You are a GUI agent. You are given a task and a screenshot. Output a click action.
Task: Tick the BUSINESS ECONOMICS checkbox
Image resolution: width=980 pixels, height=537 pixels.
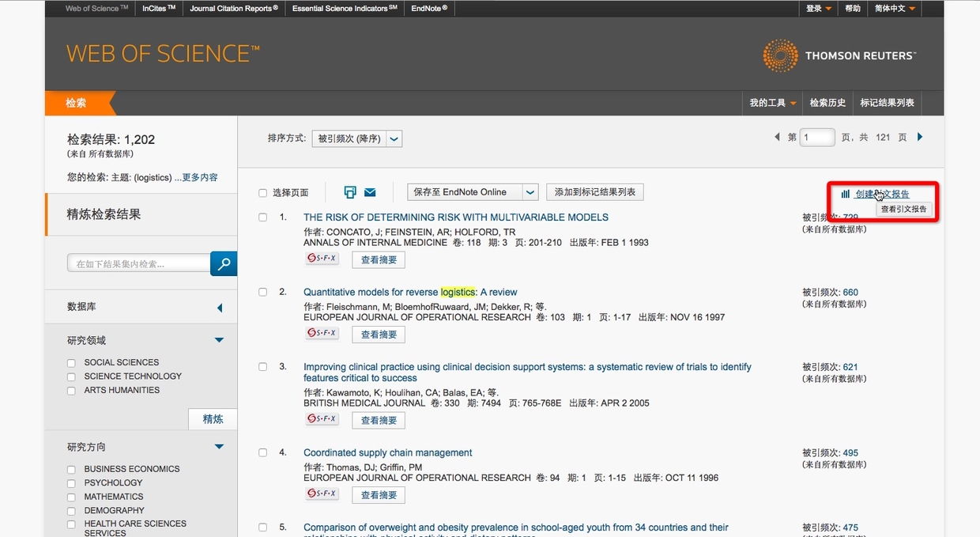72,470
